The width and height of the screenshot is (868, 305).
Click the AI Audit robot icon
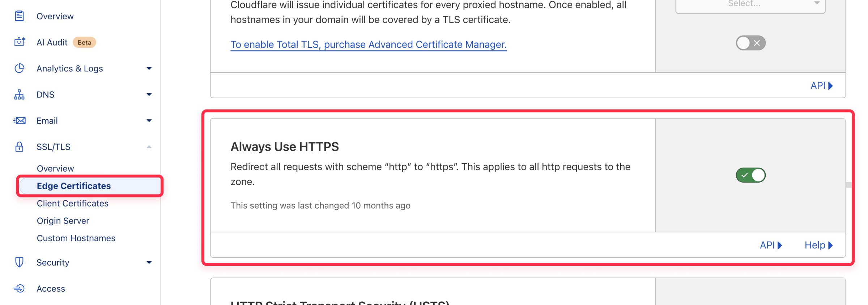20,42
